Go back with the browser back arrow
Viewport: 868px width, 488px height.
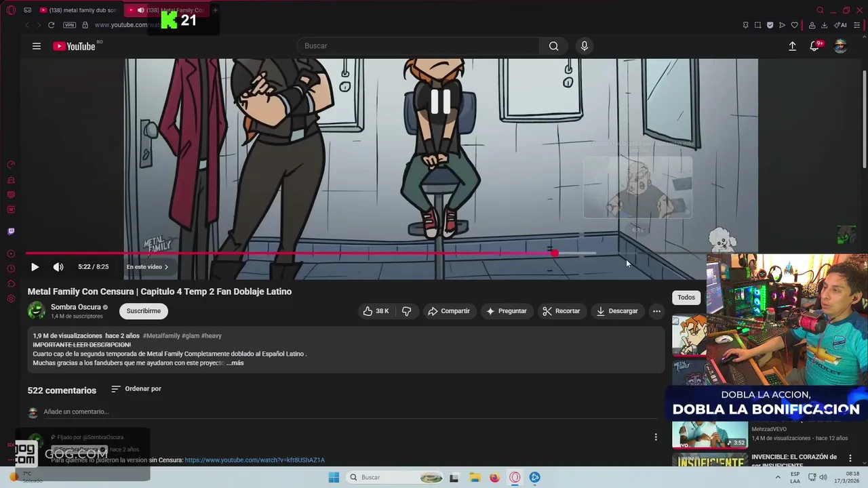27,25
